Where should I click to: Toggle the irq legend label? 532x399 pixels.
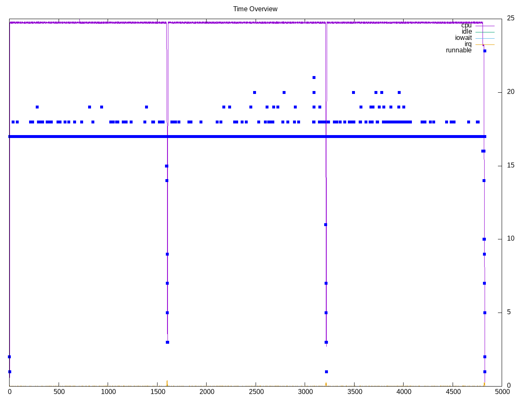[468, 44]
